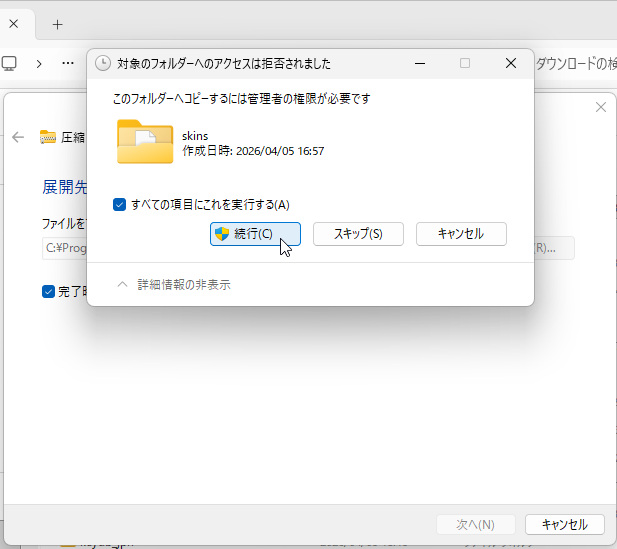Click the compressed folder zip icon

[48, 137]
